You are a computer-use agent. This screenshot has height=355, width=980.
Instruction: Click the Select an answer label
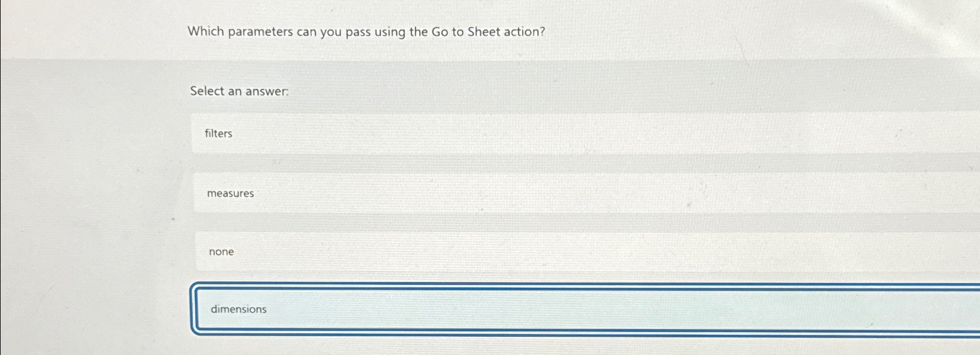point(238,91)
